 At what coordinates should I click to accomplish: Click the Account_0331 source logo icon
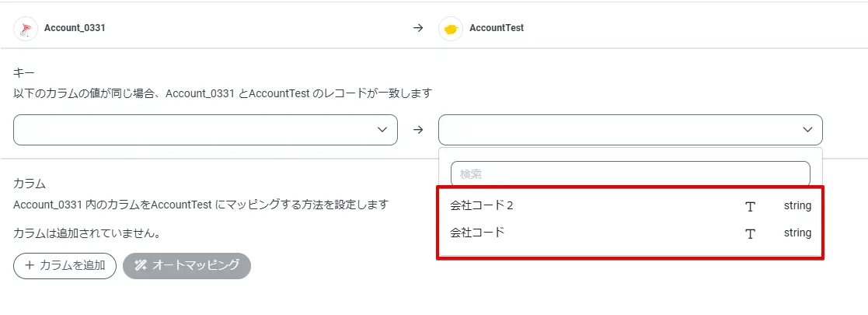pos(26,28)
